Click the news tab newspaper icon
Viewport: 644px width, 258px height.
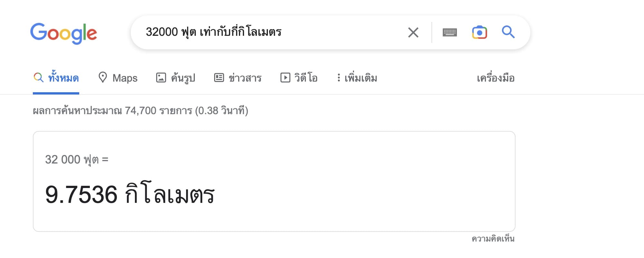click(x=219, y=78)
